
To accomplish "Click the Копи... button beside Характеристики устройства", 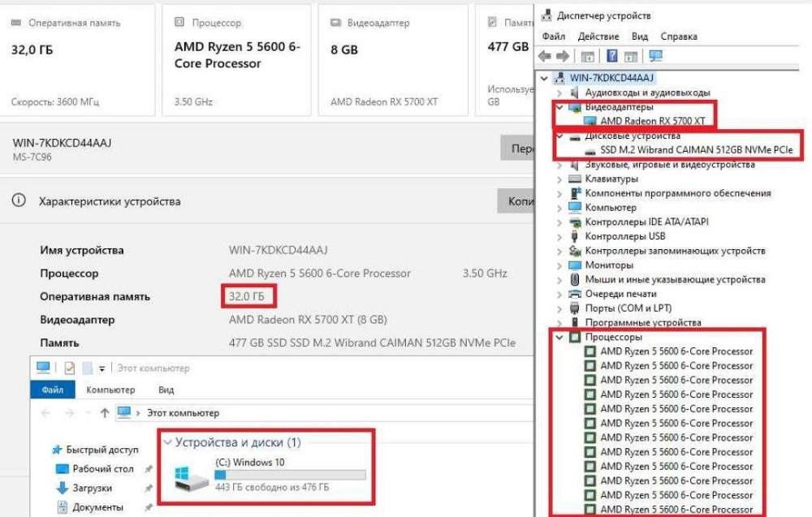I will click(x=515, y=200).
